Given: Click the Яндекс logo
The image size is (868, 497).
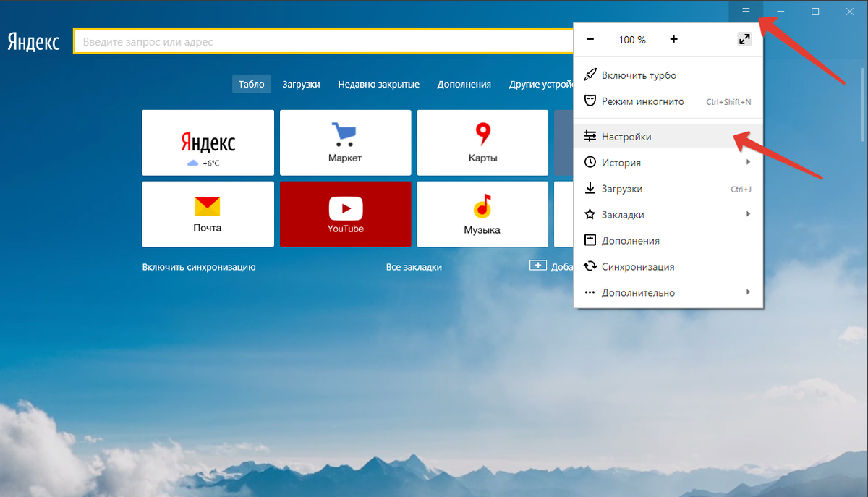Looking at the screenshot, I should pyautogui.click(x=33, y=41).
